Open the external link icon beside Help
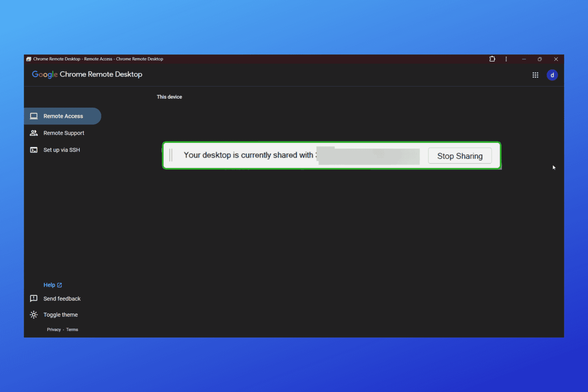 [x=59, y=285]
